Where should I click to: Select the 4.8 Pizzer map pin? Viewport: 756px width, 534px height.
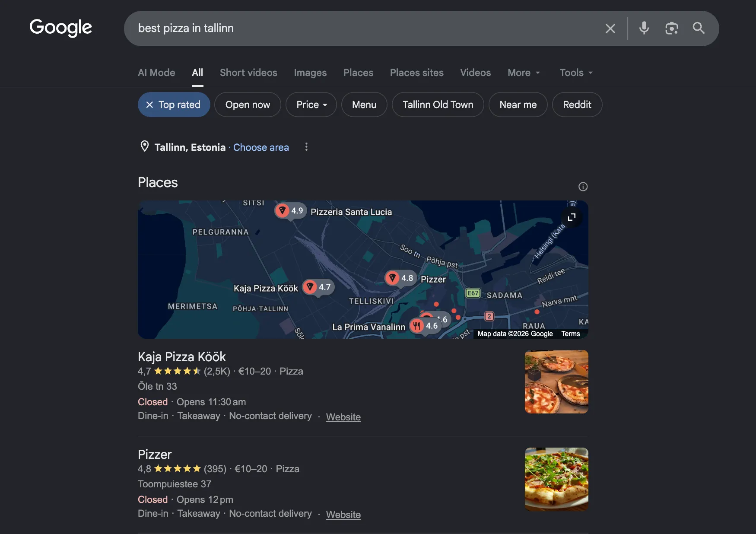(x=400, y=278)
